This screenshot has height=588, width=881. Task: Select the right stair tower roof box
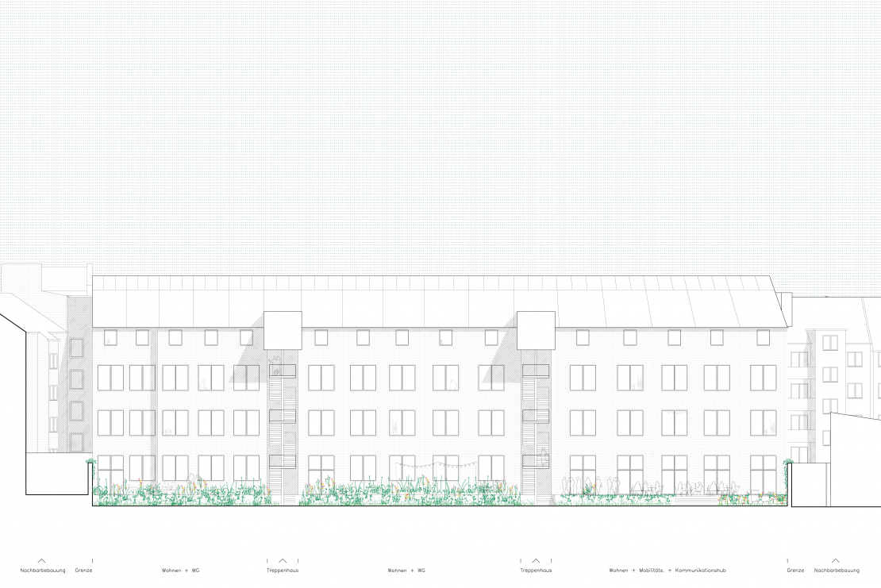coord(535,329)
